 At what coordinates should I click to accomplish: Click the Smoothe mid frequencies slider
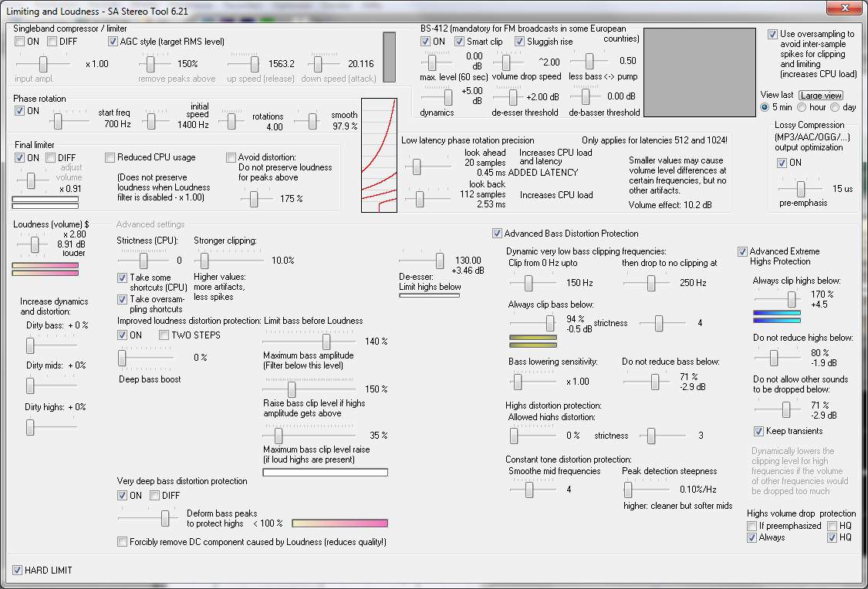[532, 489]
